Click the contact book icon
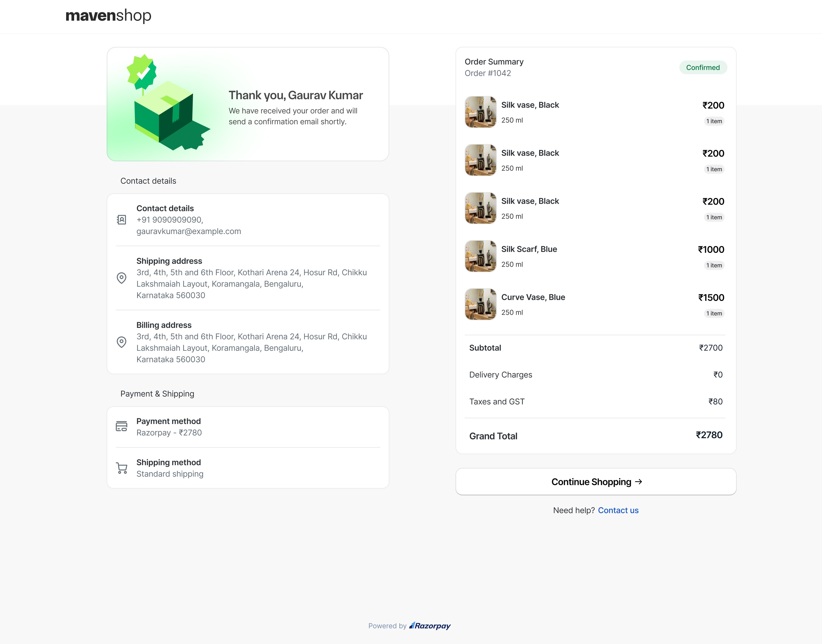Image resolution: width=822 pixels, height=644 pixels. point(121,220)
